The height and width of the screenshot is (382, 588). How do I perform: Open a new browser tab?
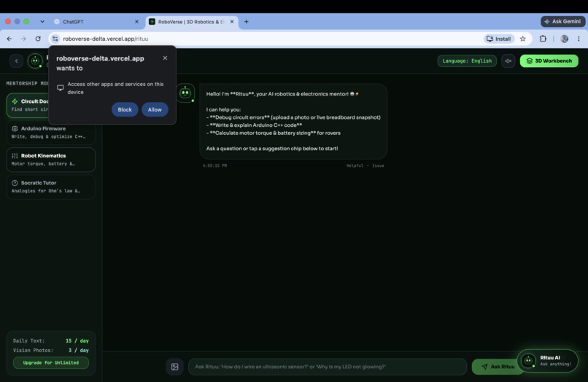pos(247,22)
